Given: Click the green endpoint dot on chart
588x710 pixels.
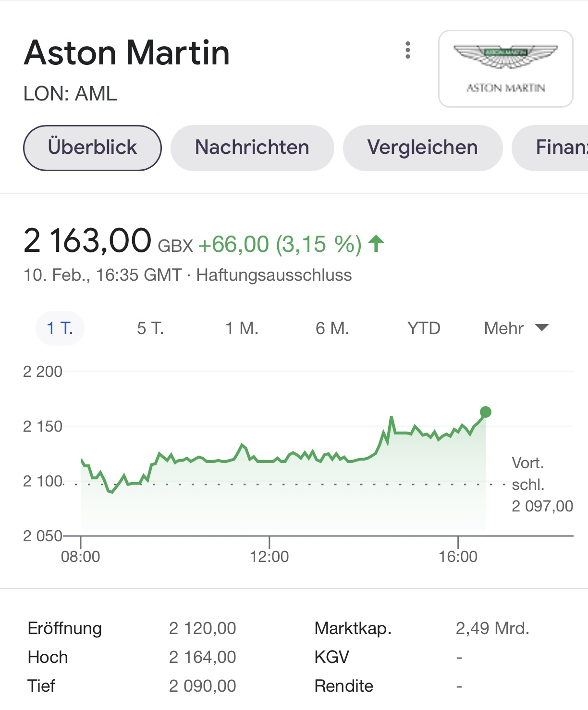Looking at the screenshot, I should (486, 412).
